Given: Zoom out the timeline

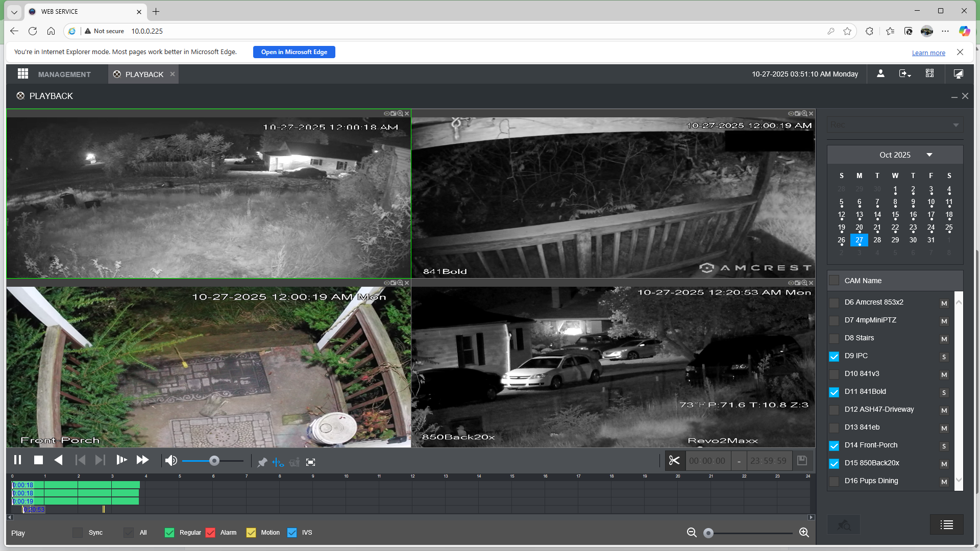Looking at the screenshot, I should click(x=692, y=533).
